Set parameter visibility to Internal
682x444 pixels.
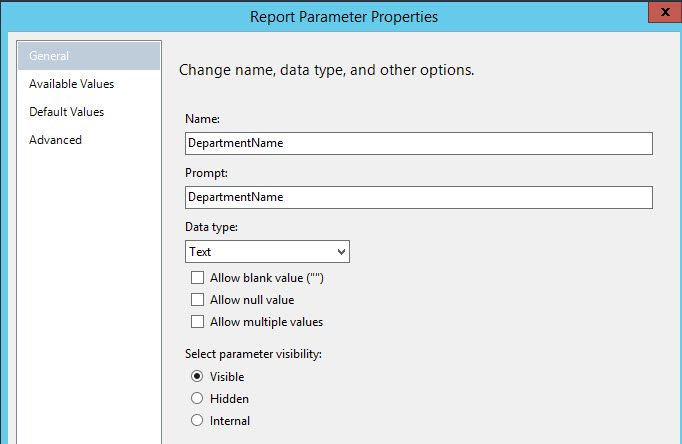pyautogui.click(x=197, y=421)
